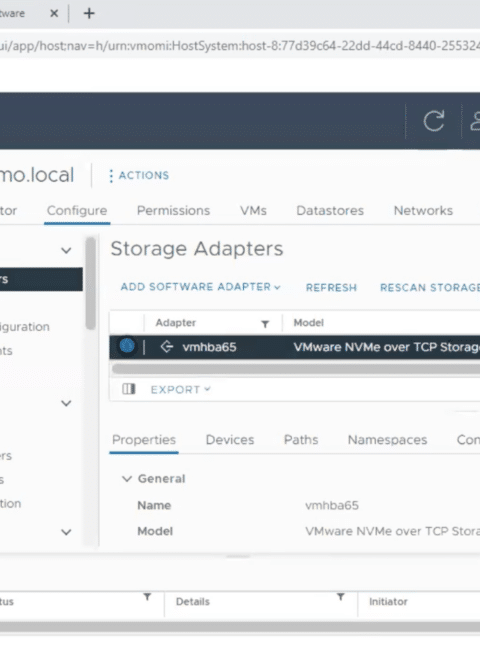Refresh the vSphere Client via header icon

[x=434, y=121]
